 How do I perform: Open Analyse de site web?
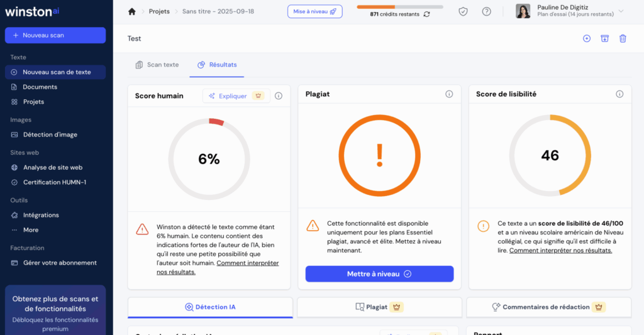(x=53, y=167)
